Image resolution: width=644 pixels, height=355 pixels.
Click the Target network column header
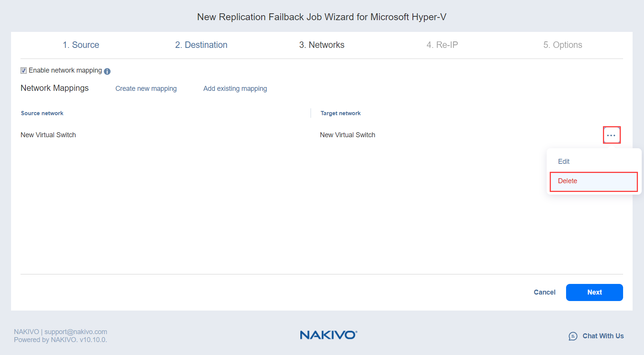[x=341, y=113]
